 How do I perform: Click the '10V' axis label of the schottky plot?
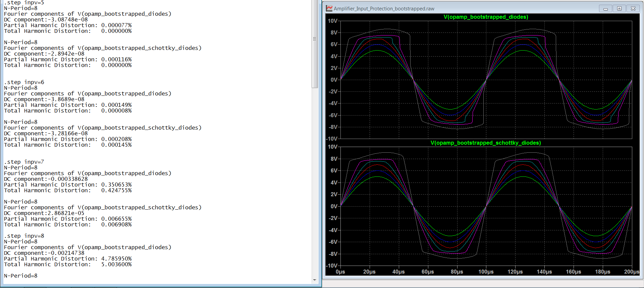[332, 147]
